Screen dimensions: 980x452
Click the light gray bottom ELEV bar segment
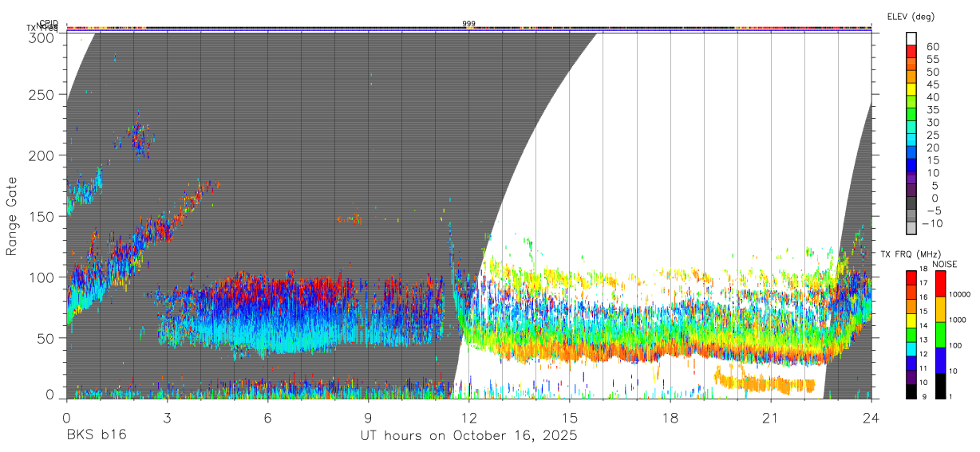911,228
